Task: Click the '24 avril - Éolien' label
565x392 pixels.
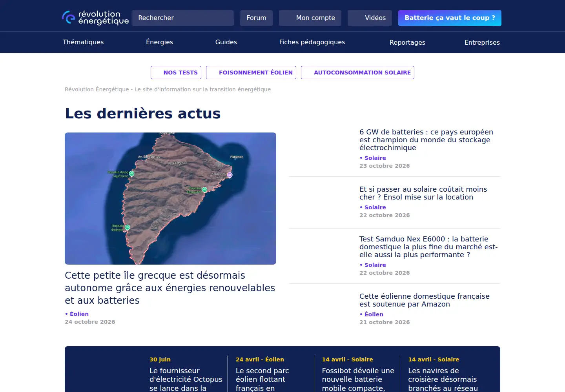Action: coord(260,359)
